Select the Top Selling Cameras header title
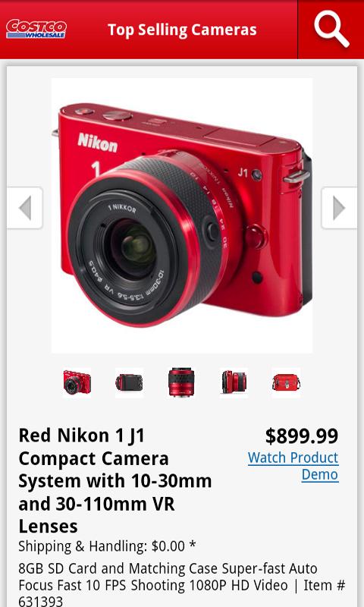The width and height of the screenshot is (364, 607). tap(182, 30)
